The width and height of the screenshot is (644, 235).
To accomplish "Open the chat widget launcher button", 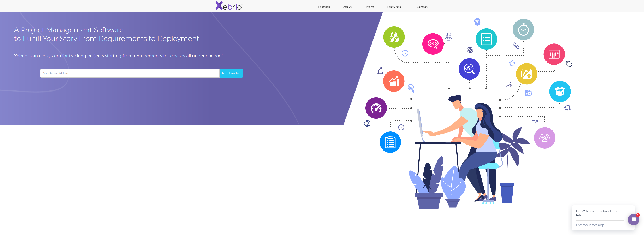I will point(633,219).
